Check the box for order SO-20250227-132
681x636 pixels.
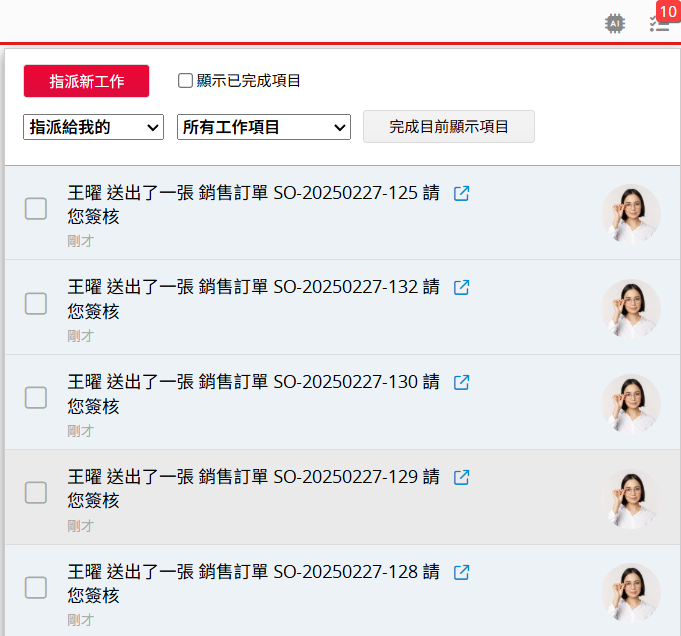36,303
